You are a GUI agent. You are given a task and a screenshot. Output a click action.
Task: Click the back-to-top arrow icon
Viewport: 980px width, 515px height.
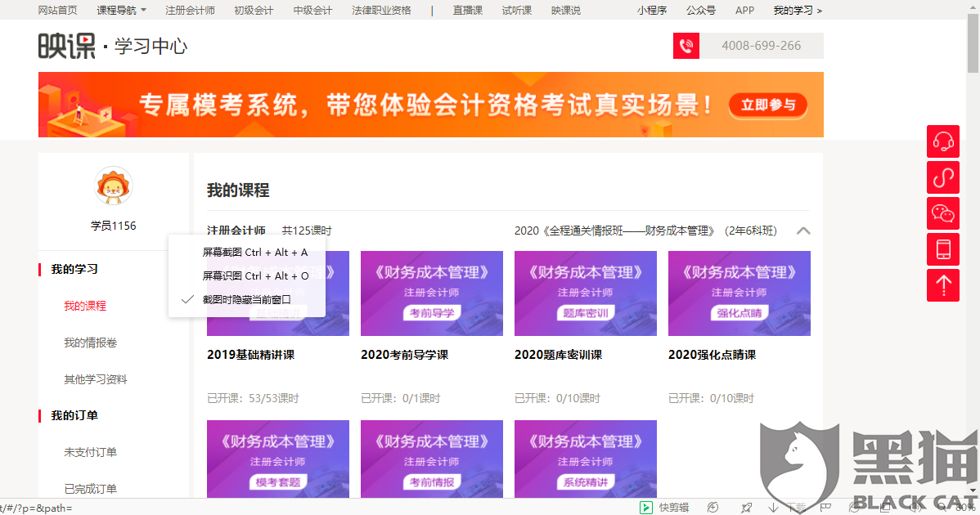(942, 285)
